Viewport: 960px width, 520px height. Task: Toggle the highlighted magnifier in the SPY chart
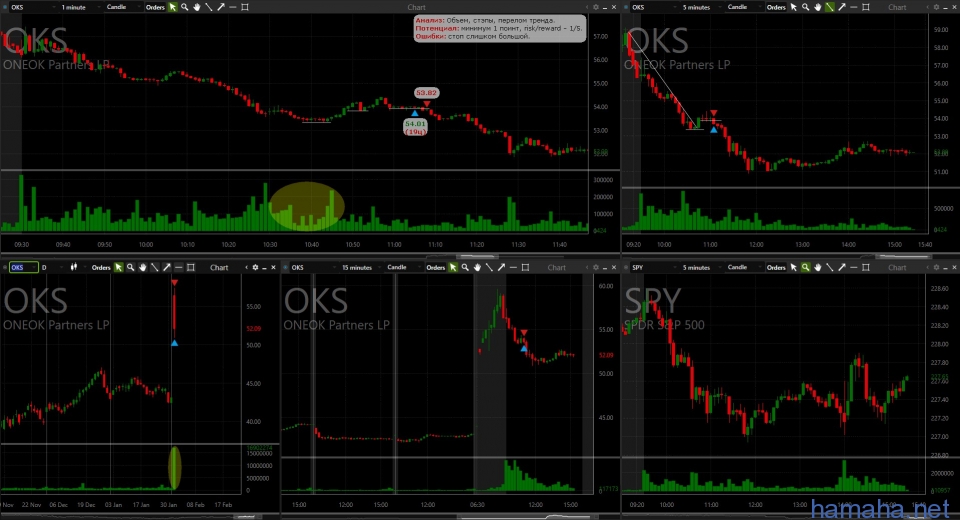click(805, 268)
